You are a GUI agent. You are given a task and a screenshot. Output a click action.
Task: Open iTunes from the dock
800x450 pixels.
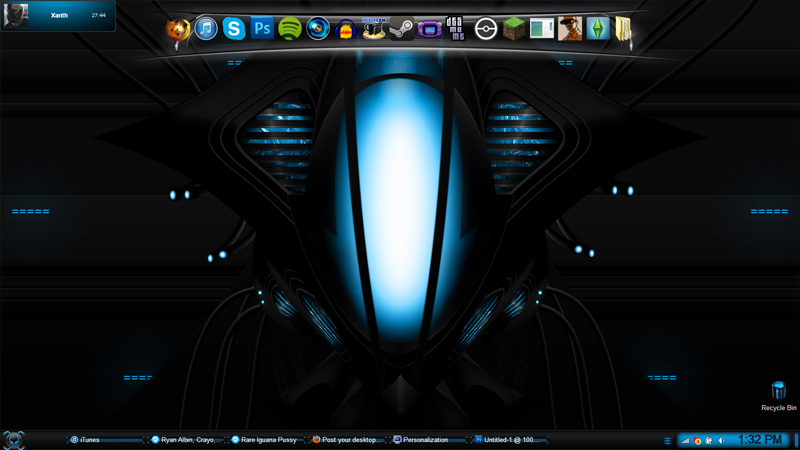coord(206,29)
